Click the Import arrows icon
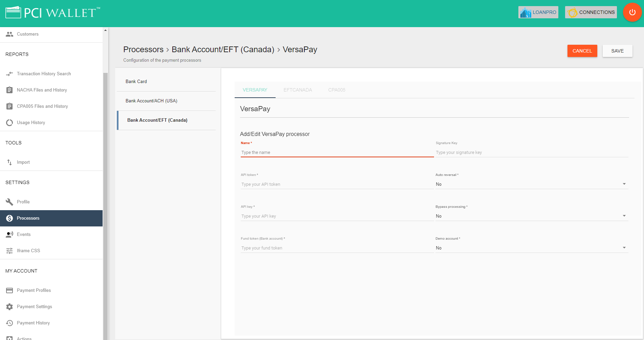The image size is (644, 340). tap(9, 162)
